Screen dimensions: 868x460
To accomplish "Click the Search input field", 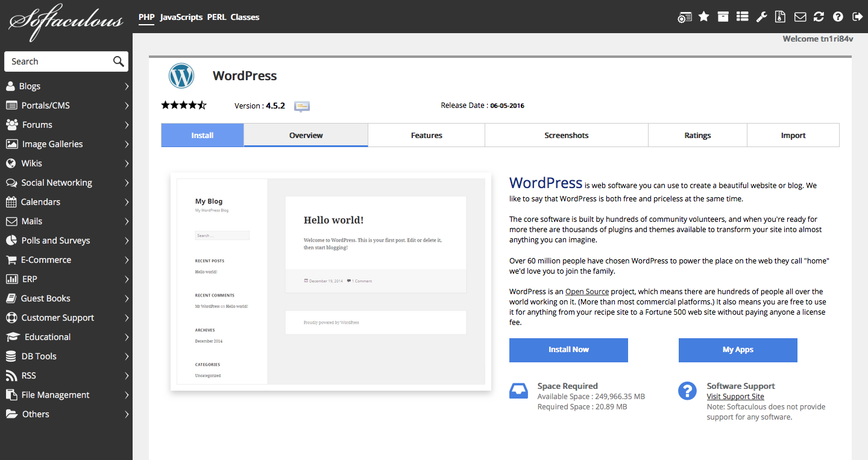I will click(59, 61).
